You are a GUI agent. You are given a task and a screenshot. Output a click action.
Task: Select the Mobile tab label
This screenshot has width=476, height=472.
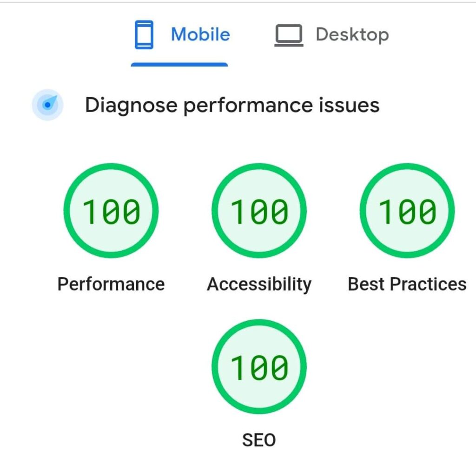pos(200,35)
